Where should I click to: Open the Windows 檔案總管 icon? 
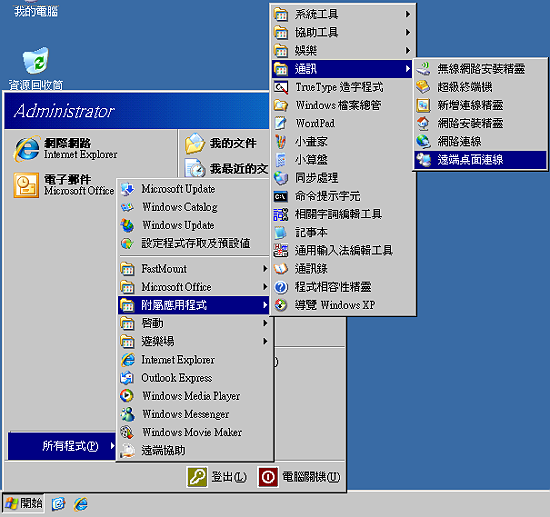pos(281,105)
